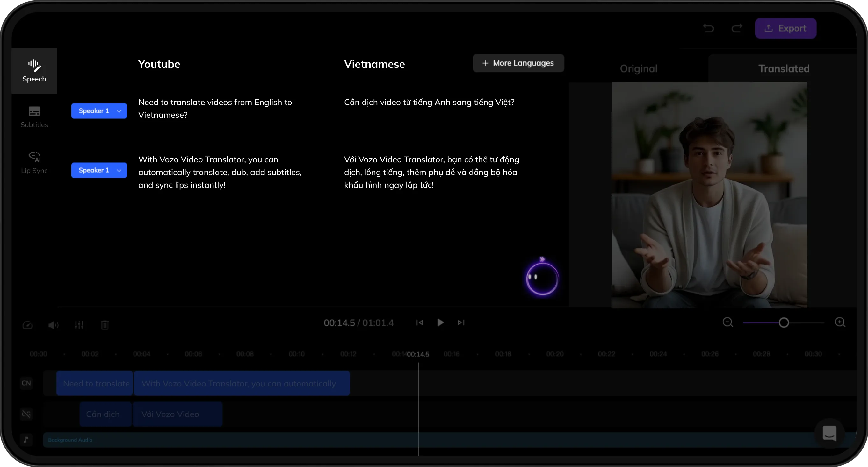Click the timeline zoom slider handle
Screen dimensions: 868x467
784,322
